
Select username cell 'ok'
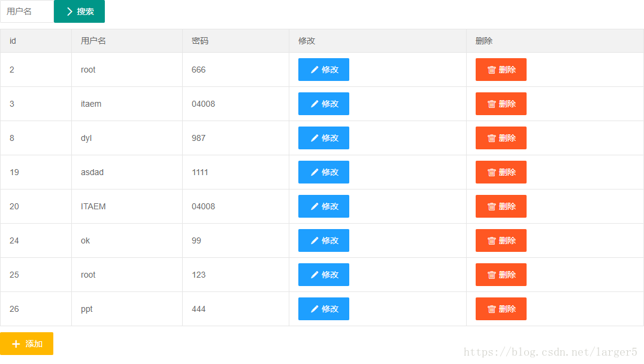pos(127,240)
